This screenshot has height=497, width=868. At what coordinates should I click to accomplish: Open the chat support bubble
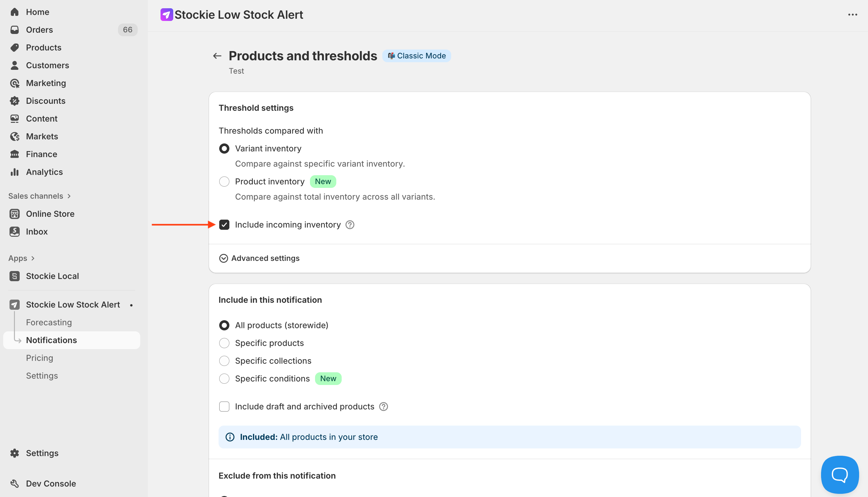[839, 474]
